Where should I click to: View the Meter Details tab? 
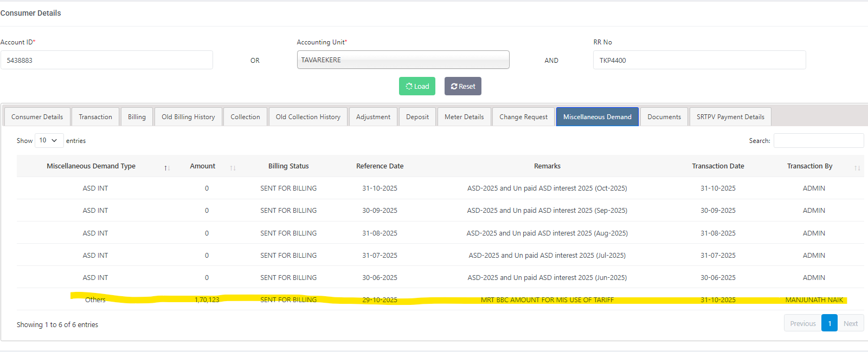(x=464, y=117)
